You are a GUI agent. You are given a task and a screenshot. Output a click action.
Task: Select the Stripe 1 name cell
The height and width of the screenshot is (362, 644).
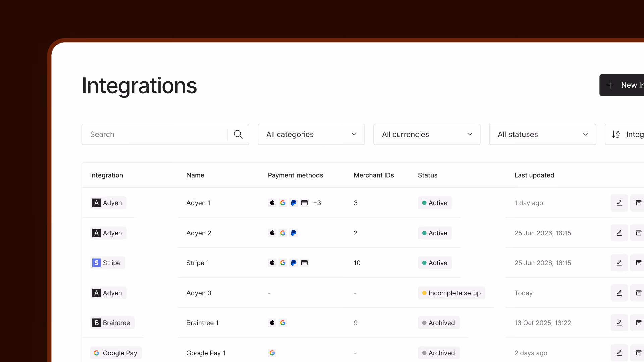pos(198,263)
